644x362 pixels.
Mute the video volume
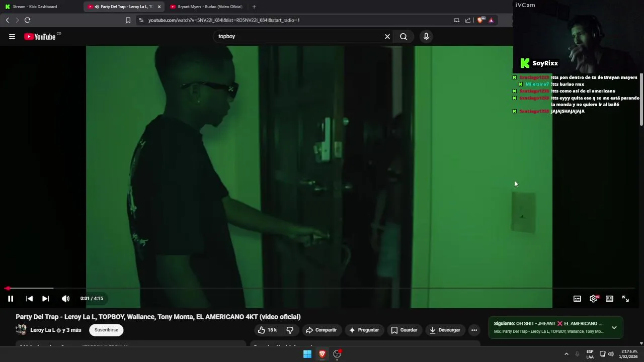(x=65, y=299)
